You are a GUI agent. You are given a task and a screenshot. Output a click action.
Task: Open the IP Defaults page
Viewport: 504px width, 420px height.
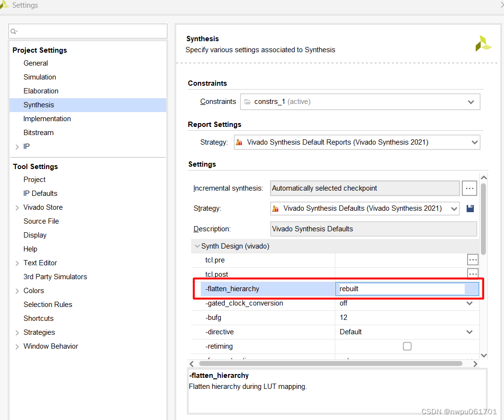click(x=40, y=193)
